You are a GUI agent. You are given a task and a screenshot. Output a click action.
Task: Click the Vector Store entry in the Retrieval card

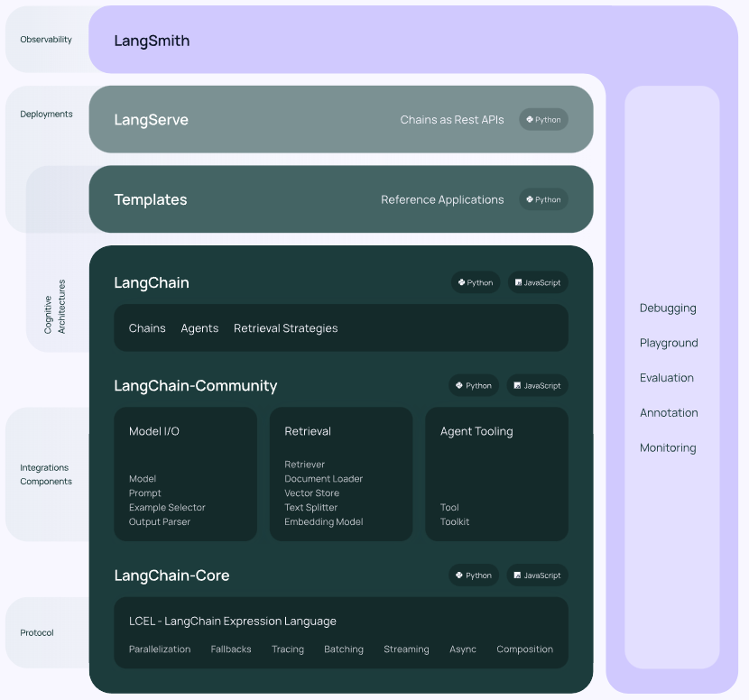point(311,493)
